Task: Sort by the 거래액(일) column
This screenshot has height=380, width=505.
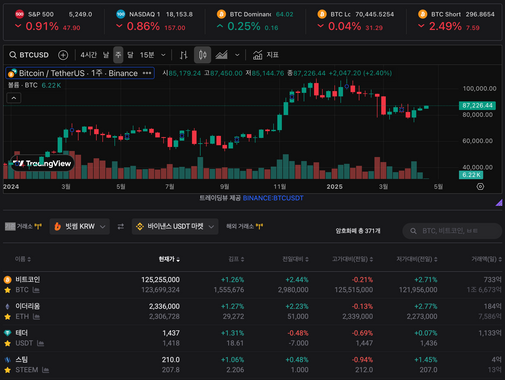Action: point(486,259)
